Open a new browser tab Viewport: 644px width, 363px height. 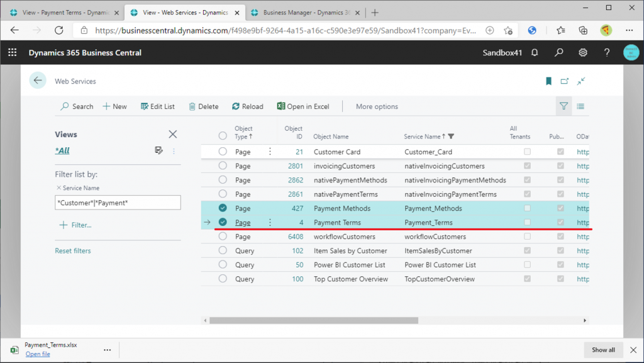tap(375, 13)
